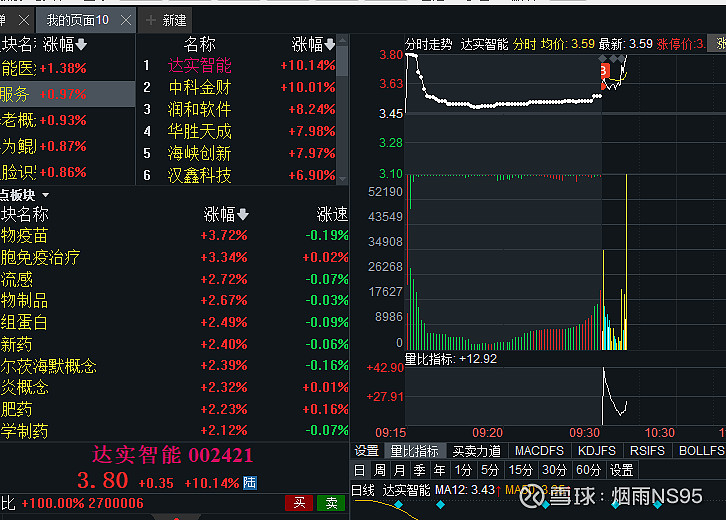Click 日线 K-line label
Screen dimensions: 726x520
coord(365,490)
